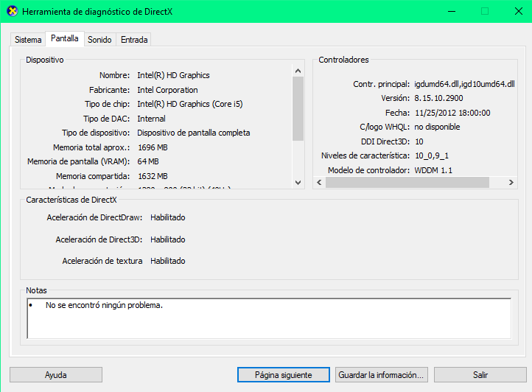Screen dimensions: 532x392
Task: Click the 'Aceleración de DirectDraw:' label
Action: [x=94, y=217]
